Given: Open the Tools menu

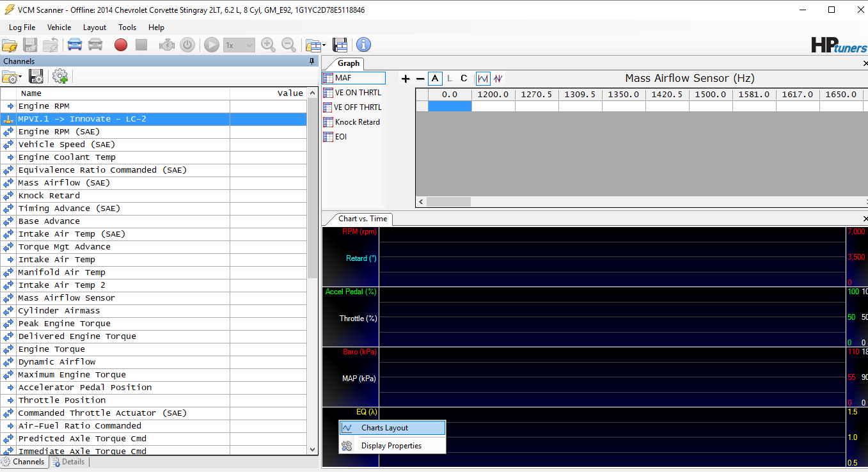Looking at the screenshot, I should click(127, 28).
